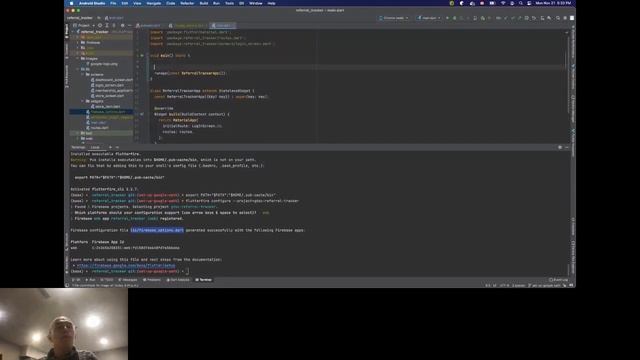Open the Navigate menu
The width and height of the screenshot is (640, 360).
click(153, 3)
